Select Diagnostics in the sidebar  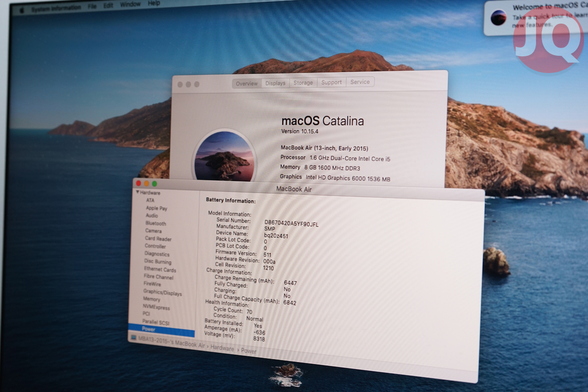pyautogui.click(x=157, y=254)
